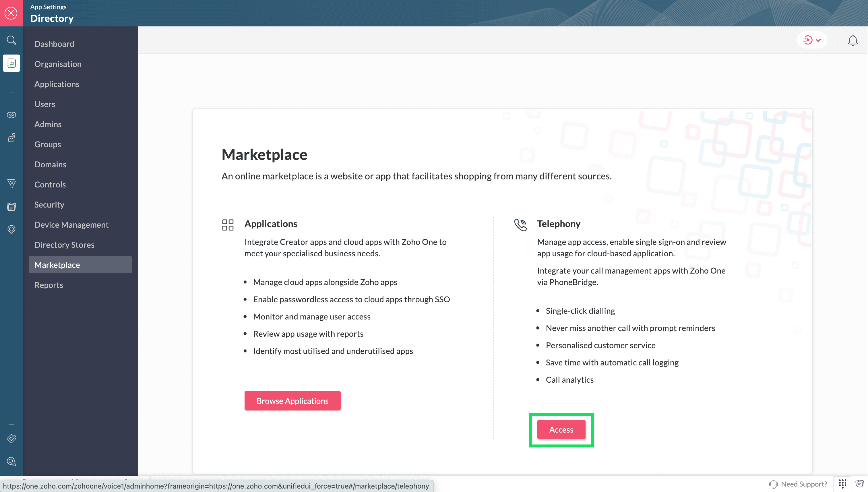Open the apps grid icon at bottom right
868x492 pixels.
coord(842,484)
